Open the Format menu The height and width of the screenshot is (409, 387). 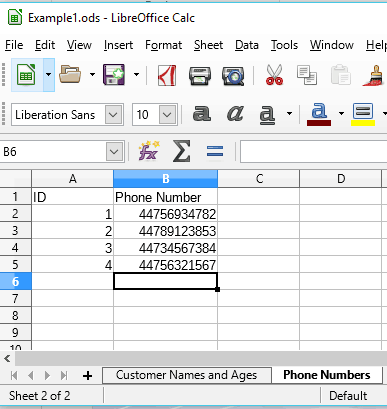164,45
